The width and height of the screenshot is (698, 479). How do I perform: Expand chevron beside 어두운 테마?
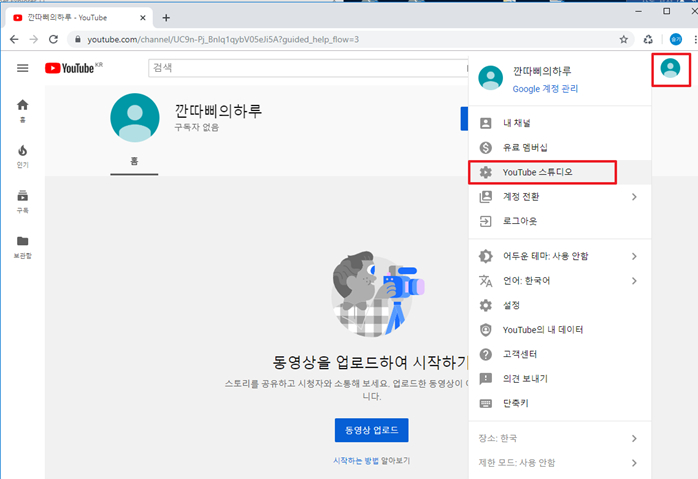tap(634, 256)
